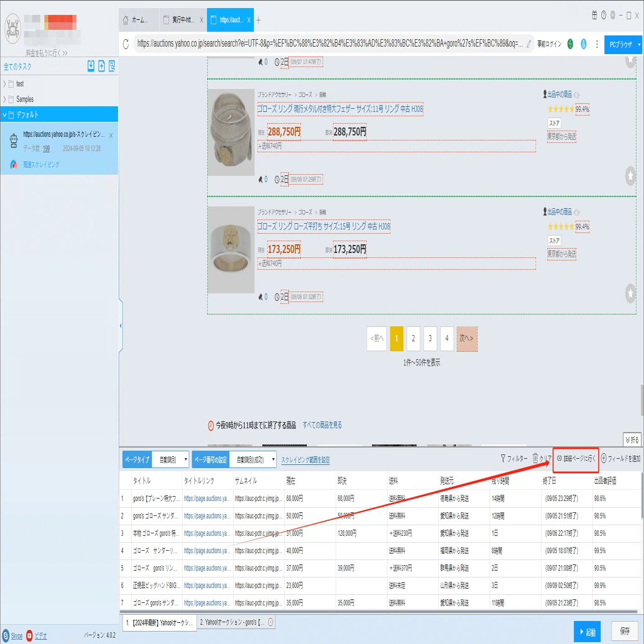Go to page 4 of results

pos(447,338)
